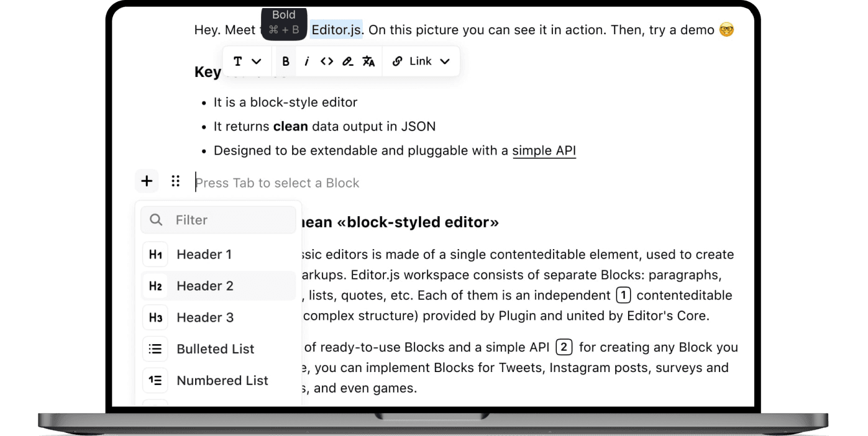
Task: Toggle Bold formatting in inline toolbar
Action: coord(286,61)
